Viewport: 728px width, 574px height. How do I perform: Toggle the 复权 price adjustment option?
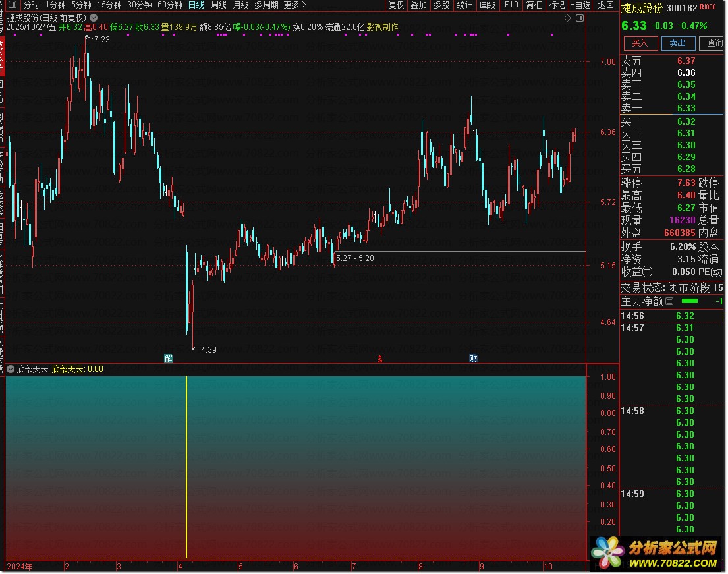pos(396,5)
